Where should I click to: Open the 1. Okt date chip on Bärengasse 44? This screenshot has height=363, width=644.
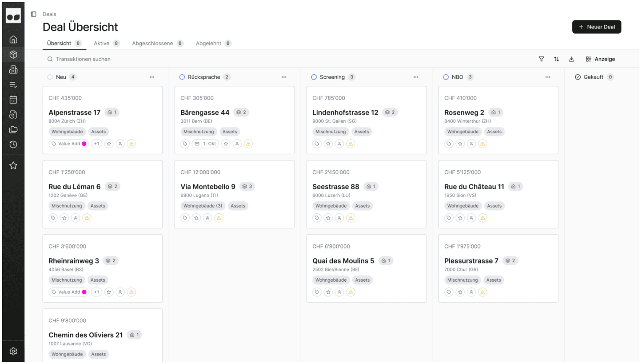(x=205, y=144)
